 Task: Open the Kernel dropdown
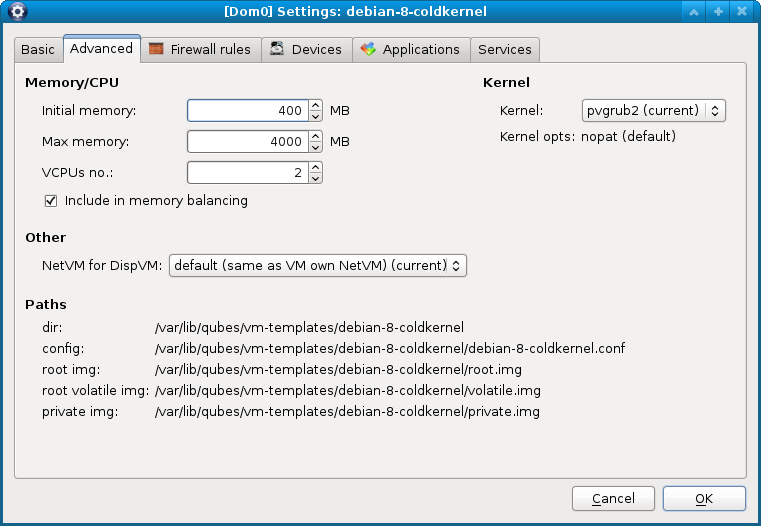click(x=653, y=111)
